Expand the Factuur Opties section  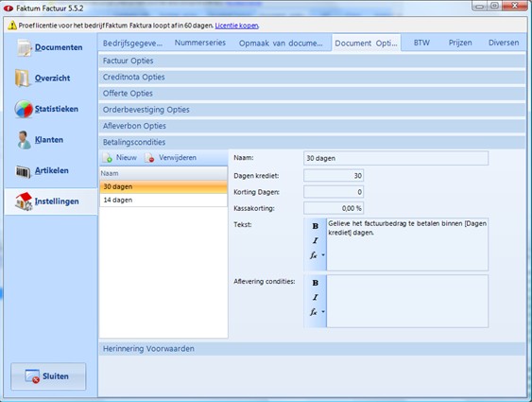312,61
